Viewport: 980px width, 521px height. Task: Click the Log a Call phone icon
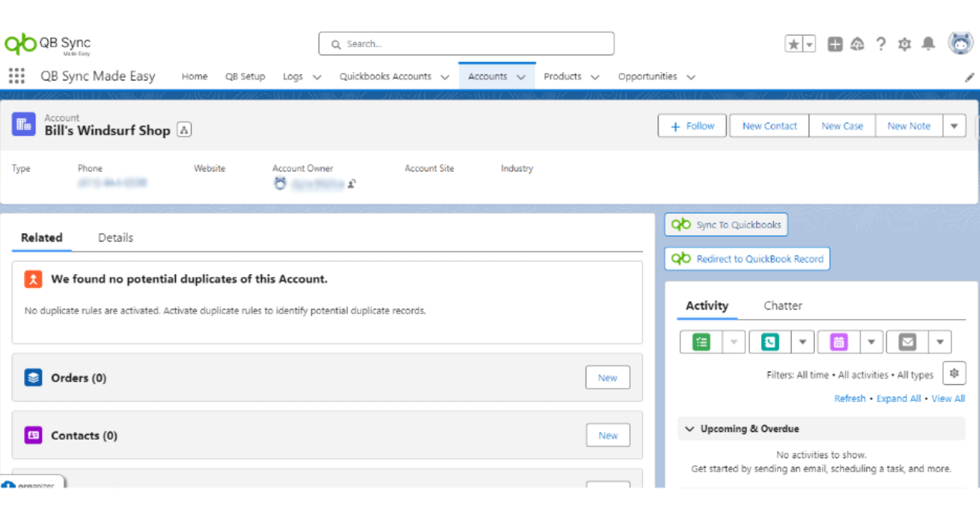pyautogui.click(x=769, y=342)
